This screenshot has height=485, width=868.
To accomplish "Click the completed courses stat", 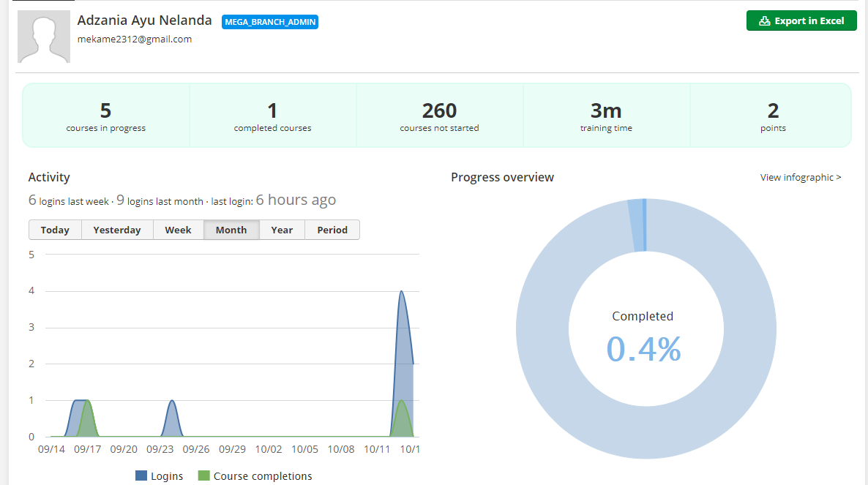I will click(x=272, y=116).
